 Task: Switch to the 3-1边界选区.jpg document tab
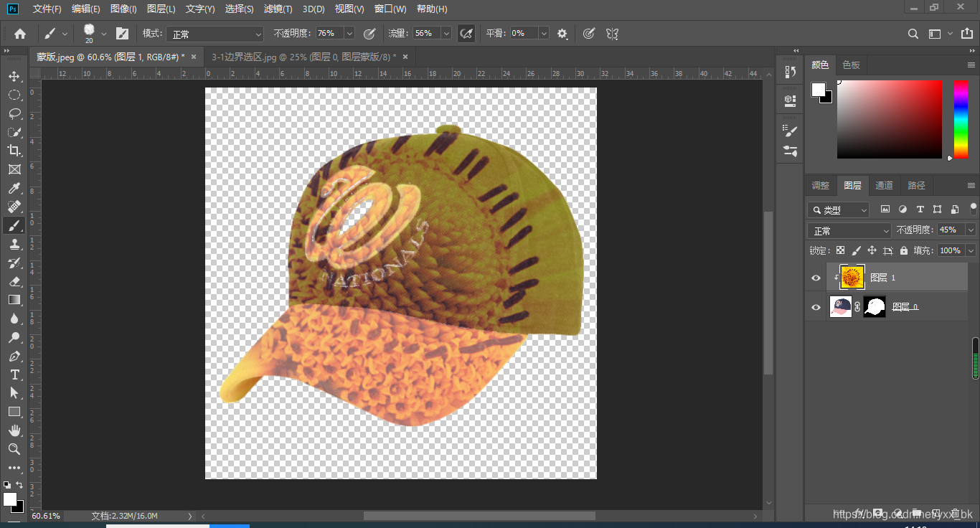coord(303,57)
